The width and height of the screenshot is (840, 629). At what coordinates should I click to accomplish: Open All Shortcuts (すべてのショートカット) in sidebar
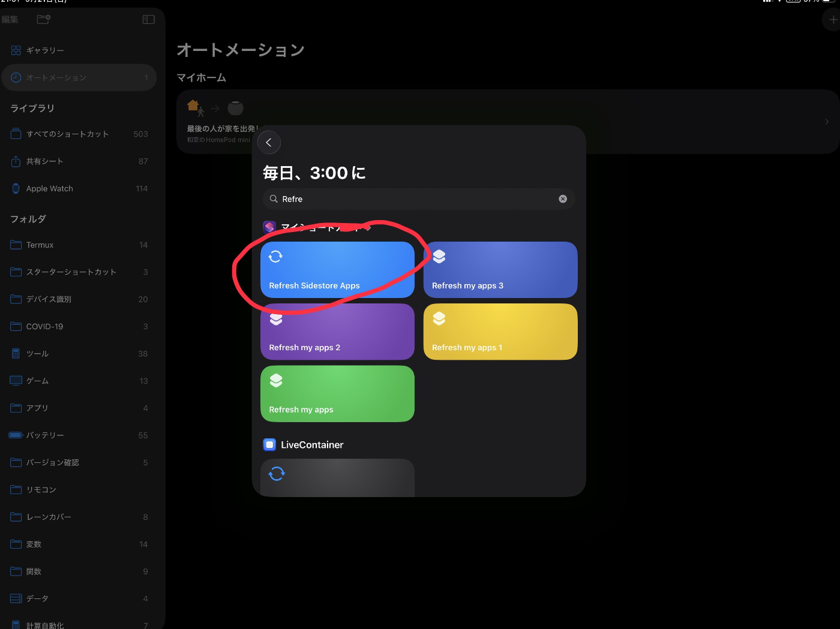click(x=79, y=134)
